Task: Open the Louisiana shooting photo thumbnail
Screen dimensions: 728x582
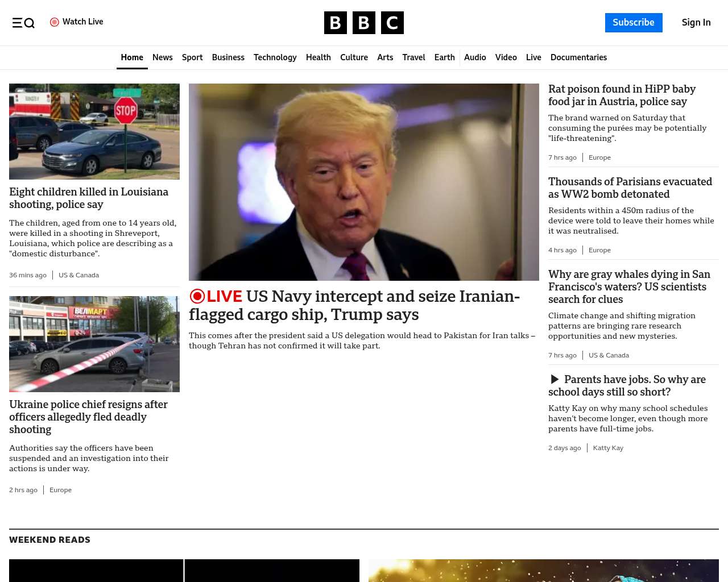Action: coord(94,131)
